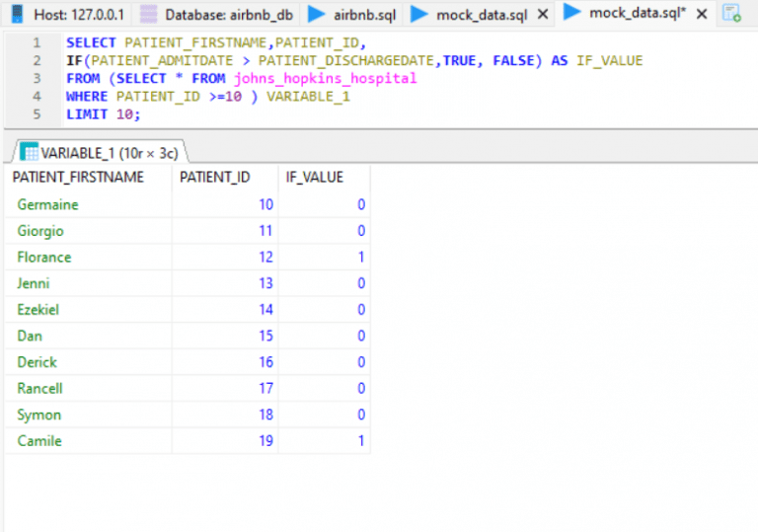Place cursor on VARIABLE_1 alias in query
Image resolution: width=758 pixels, height=532 pixels.
pos(308,97)
